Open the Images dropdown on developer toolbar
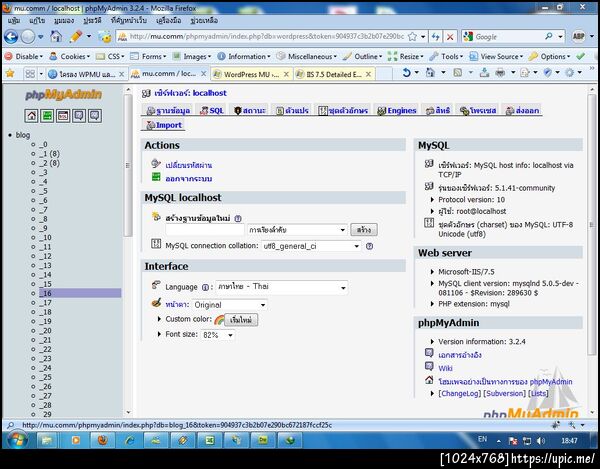Viewport: 600px width, 469px height. (191, 56)
